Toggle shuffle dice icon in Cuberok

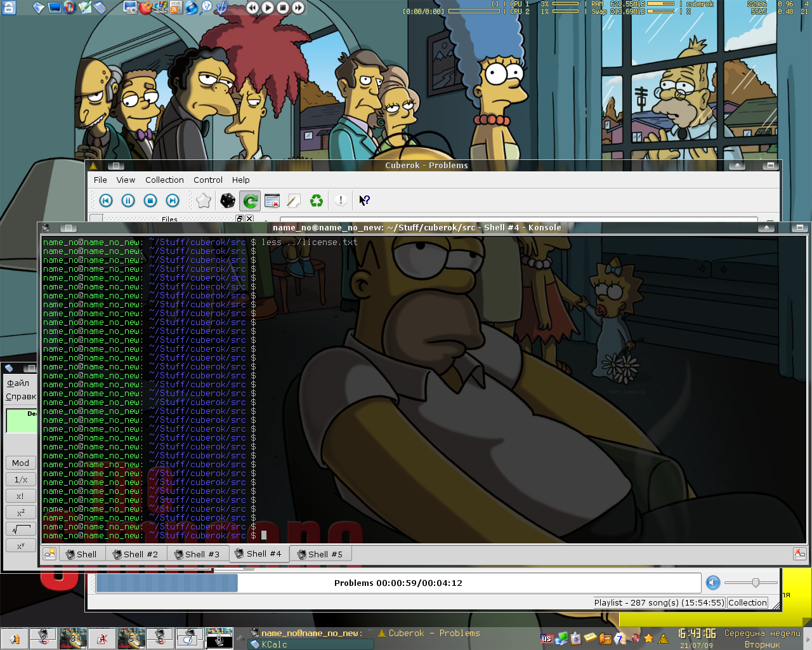[x=227, y=201]
